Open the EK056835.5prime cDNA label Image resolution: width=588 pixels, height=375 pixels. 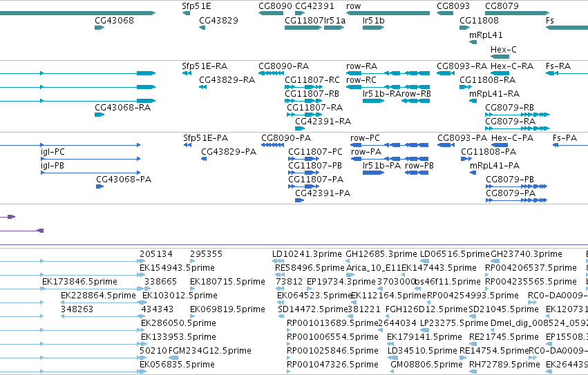[x=177, y=365]
